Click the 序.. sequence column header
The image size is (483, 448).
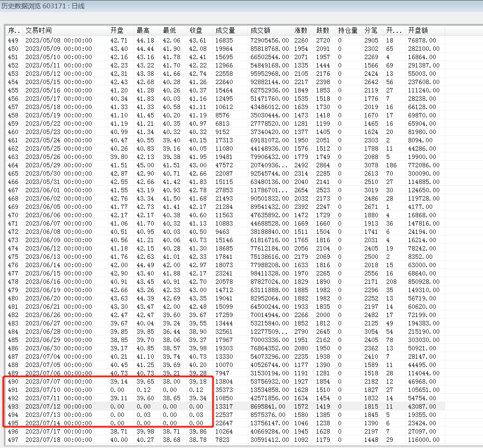tap(14, 31)
